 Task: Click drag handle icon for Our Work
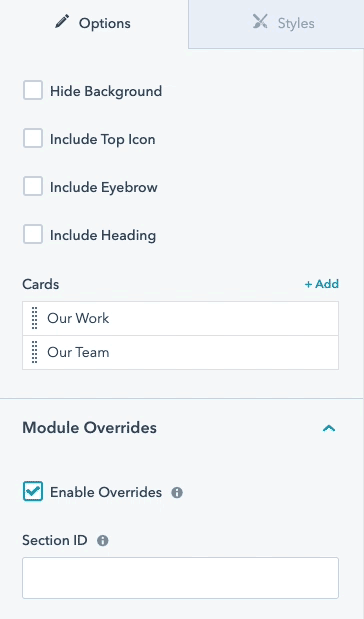[x=35, y=318]
